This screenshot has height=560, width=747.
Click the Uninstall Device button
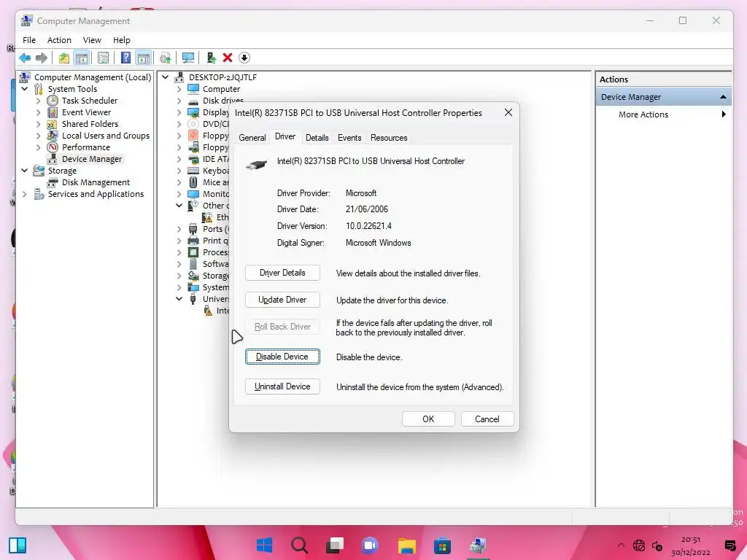click(x=282, y=386)
